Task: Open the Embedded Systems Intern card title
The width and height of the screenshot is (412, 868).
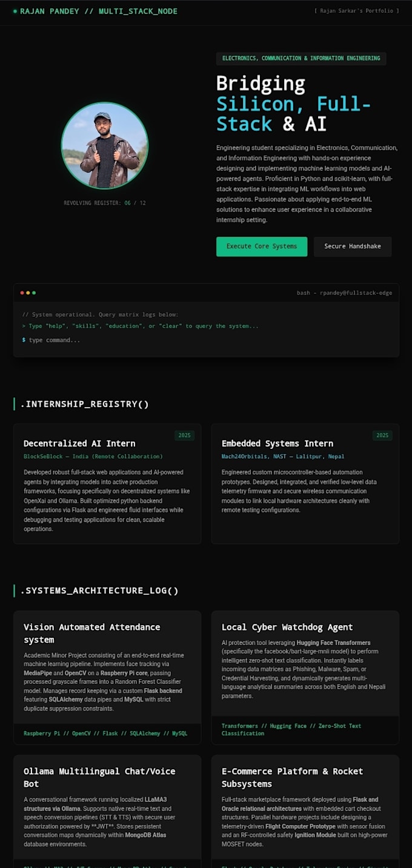Action: (277, 443)
